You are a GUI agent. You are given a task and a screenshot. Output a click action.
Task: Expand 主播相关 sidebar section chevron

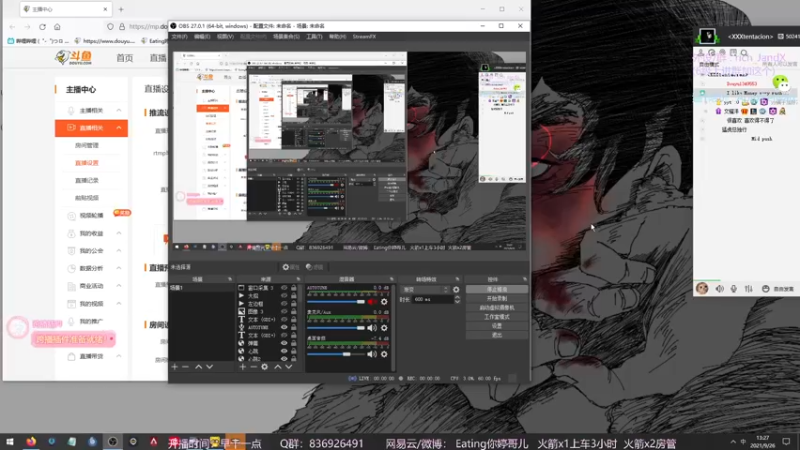(119, 110)
